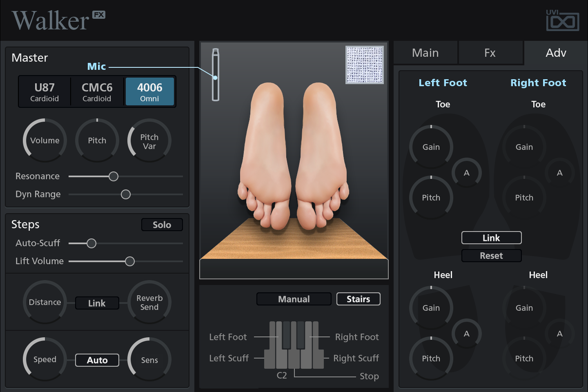Open the floor surface texture thumbnail
The image size is (588, 392).
click(x=364, y=65)
